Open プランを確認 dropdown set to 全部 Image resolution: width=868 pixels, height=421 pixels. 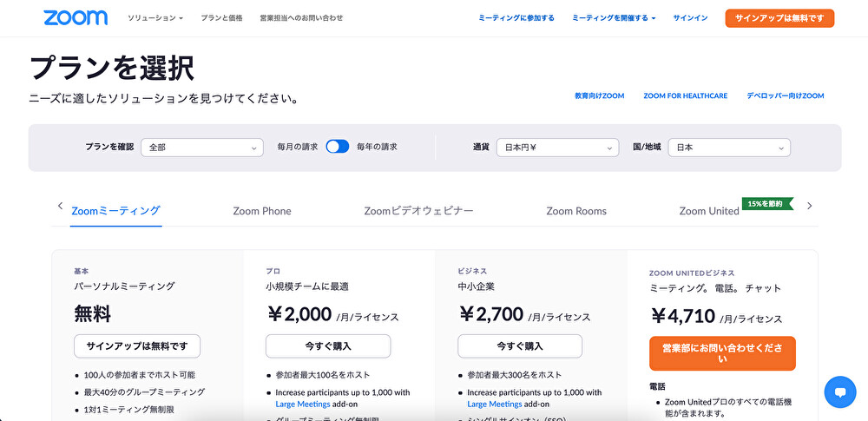[202, 148]
